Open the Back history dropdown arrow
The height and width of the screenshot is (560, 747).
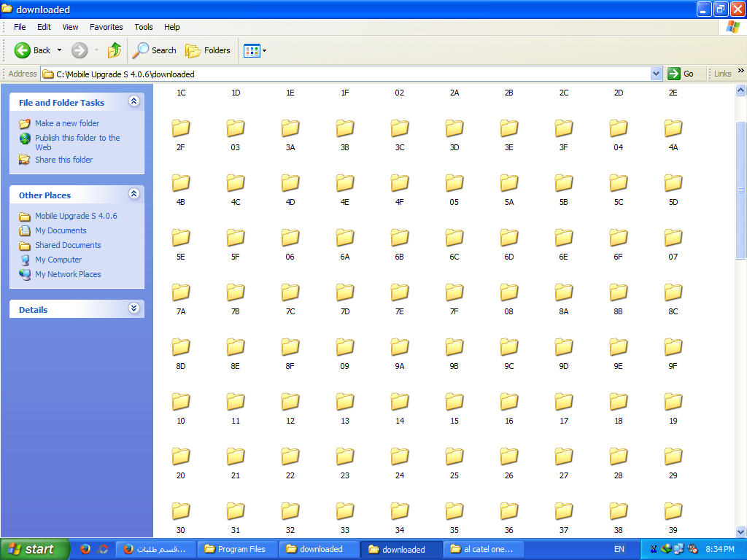click(x=60, y=50)
